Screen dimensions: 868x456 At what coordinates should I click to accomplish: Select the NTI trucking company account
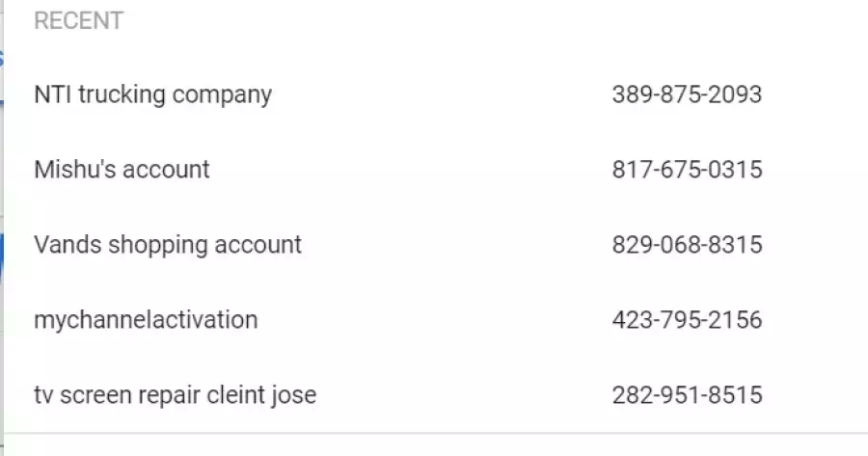[152, 94]
